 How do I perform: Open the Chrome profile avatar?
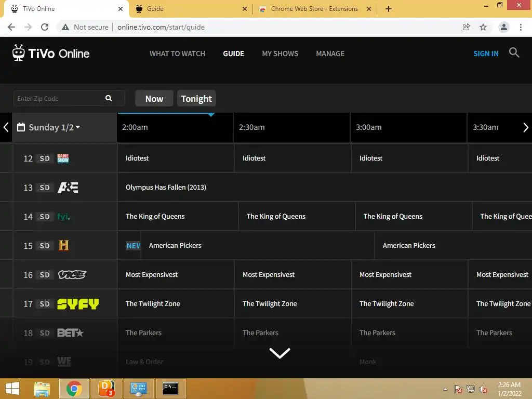point(504,27)
